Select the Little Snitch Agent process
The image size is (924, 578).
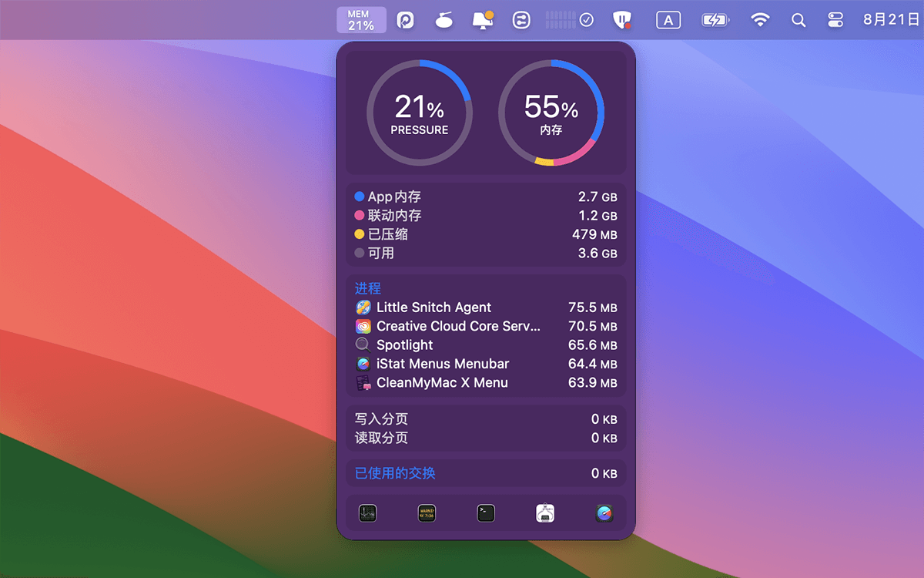point(434,307)
